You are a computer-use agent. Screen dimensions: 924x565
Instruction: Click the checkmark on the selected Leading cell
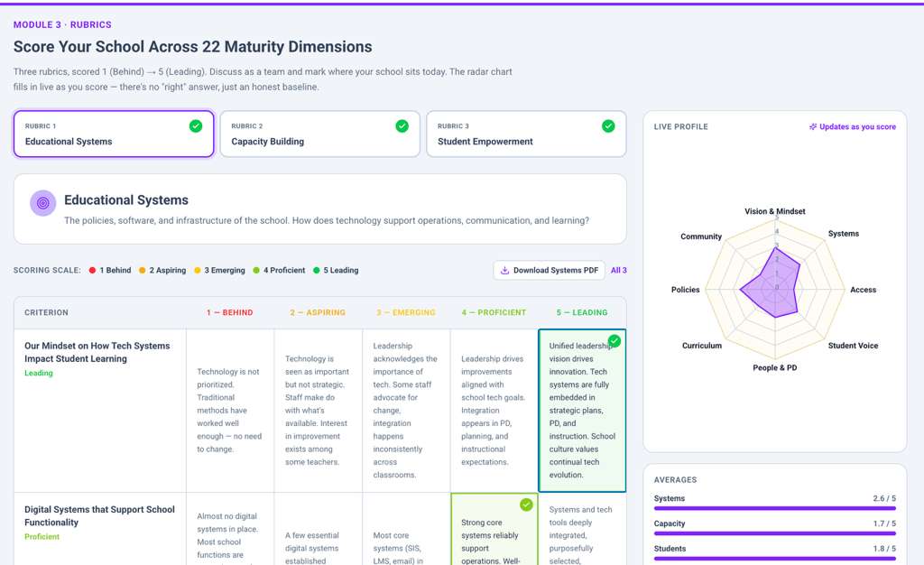pos(614,341)
